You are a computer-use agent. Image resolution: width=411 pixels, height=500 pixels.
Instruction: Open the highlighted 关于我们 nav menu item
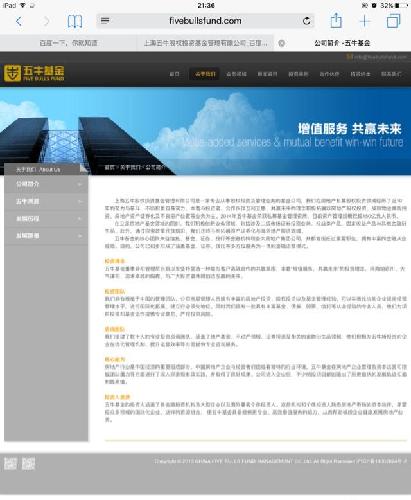point(205,74)
